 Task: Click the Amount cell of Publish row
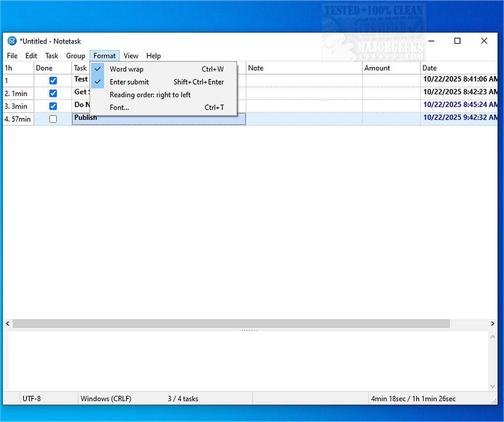tap(391, 119)
